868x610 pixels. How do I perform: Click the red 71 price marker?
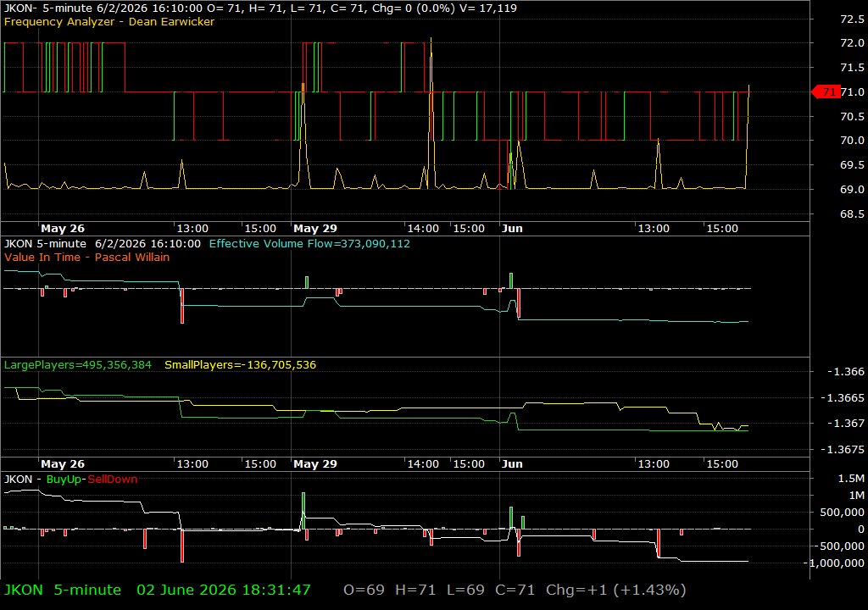pyautogui.click(x=826, y=91)
